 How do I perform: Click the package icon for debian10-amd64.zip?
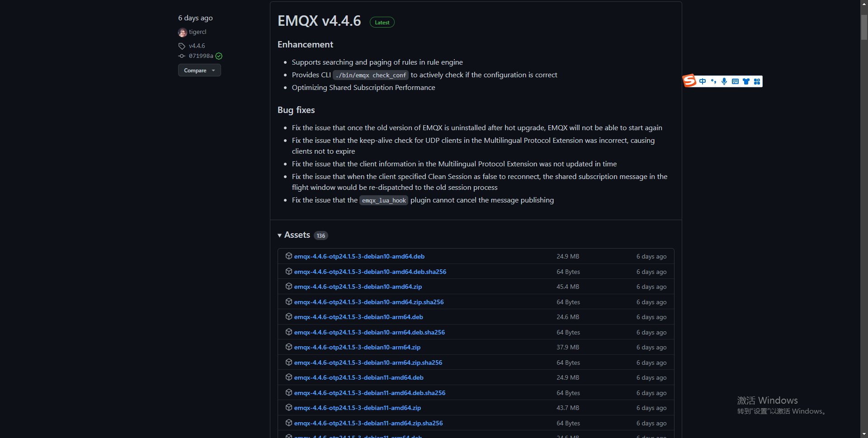(289, 286)
